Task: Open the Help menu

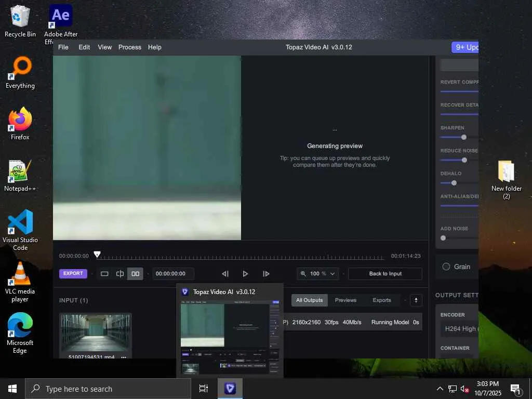Action: click(x=154, y=47)
